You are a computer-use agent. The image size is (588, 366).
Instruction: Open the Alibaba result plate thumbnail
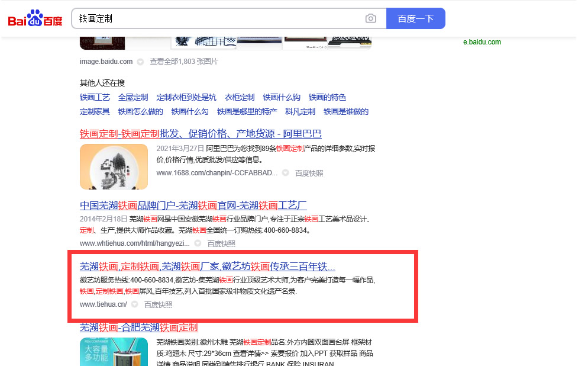pos(114,166)
